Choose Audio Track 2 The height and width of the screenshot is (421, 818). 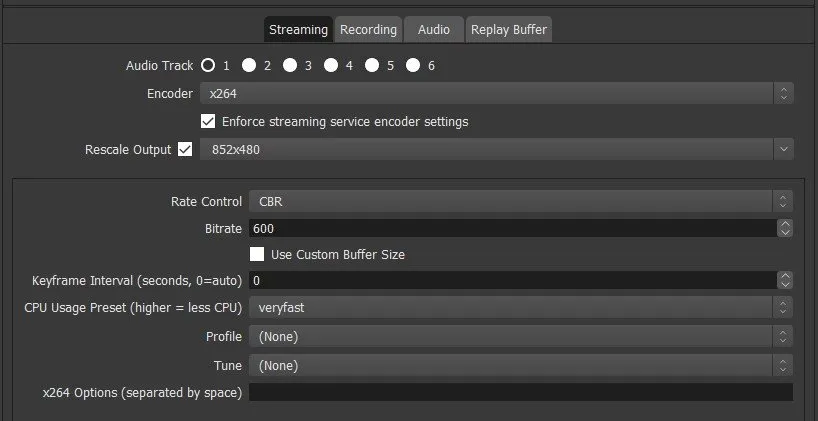[x=249, y=66]
